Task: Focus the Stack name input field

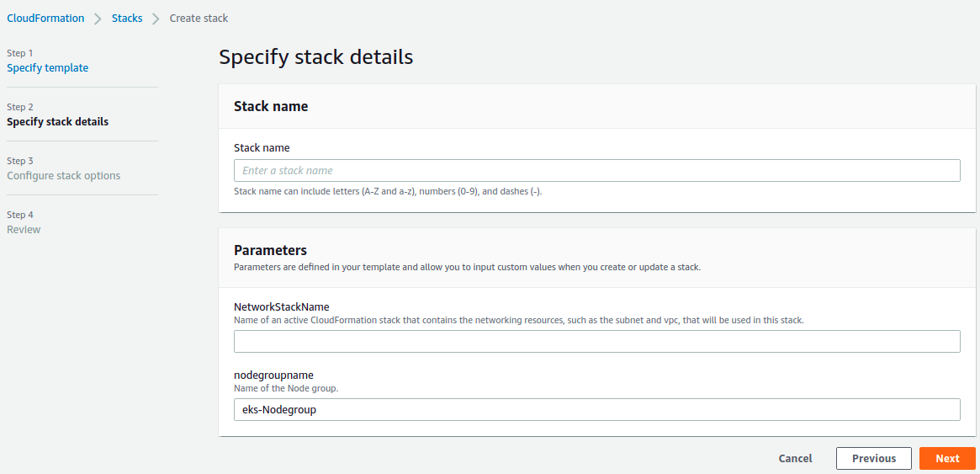Action: pos(597,171)
